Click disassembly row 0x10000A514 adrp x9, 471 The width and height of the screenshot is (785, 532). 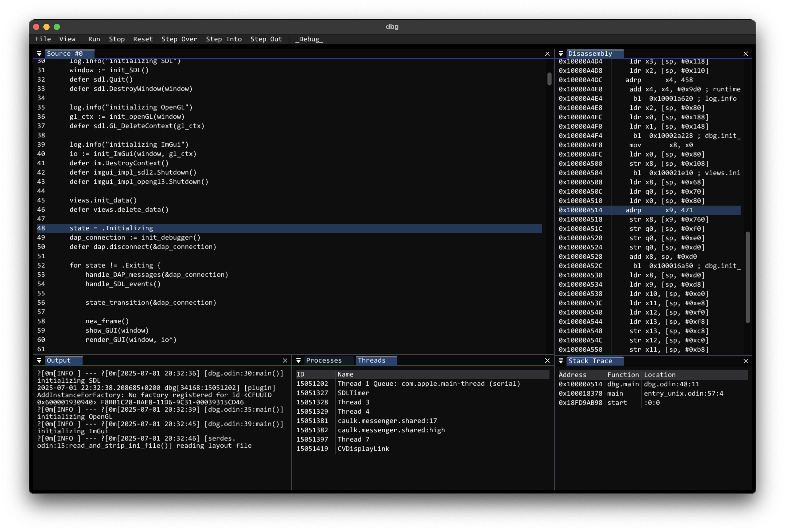coord(649,210)
